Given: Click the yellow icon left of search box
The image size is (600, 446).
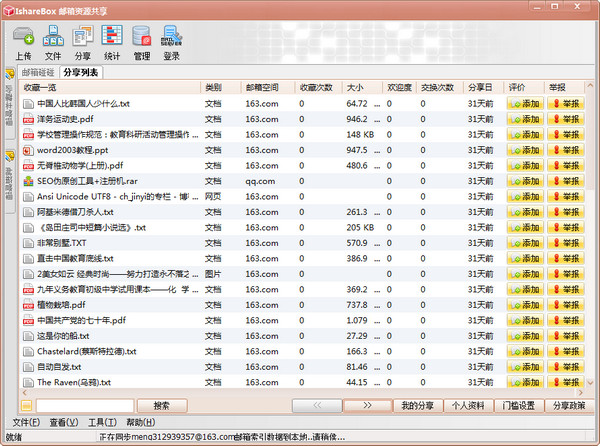Looking at the screenshot, I should (27, 405).
